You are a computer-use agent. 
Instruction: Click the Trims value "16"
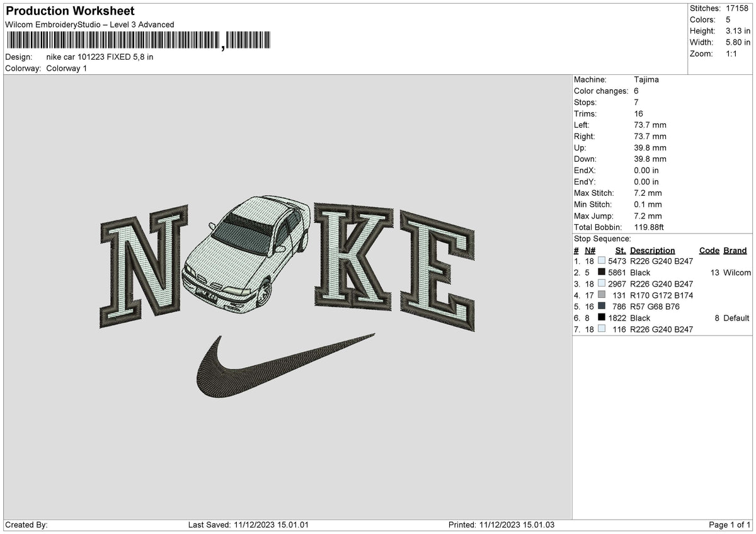coord(639,114)
